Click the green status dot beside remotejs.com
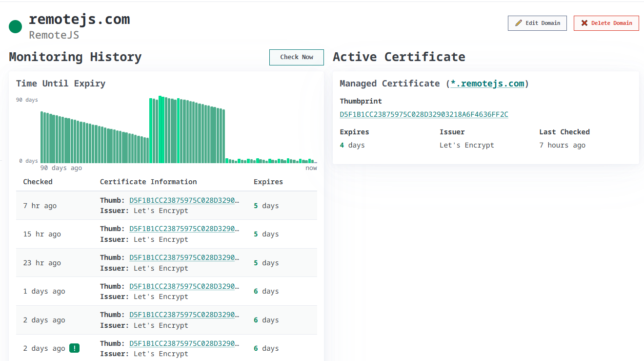The image size is (644, 361). coord(16,26)
